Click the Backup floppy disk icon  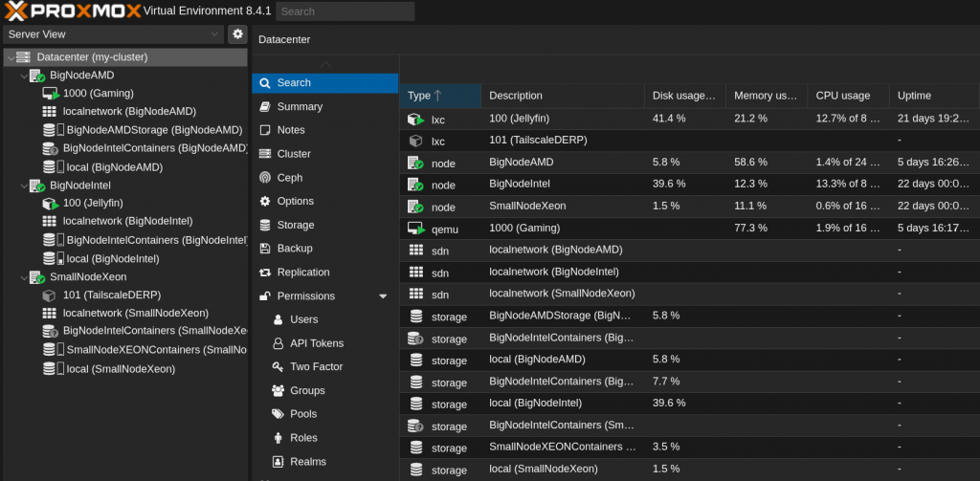tap(265, 249)
